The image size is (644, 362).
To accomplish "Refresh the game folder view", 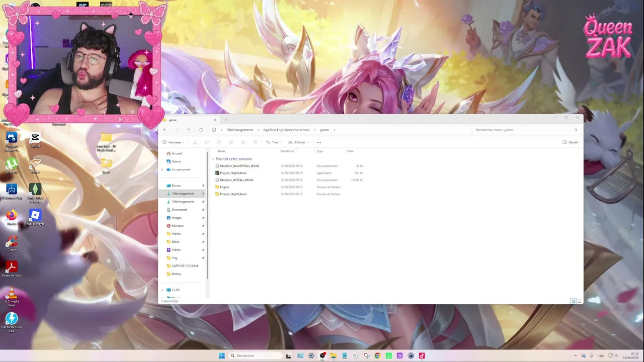I will 201,130.
